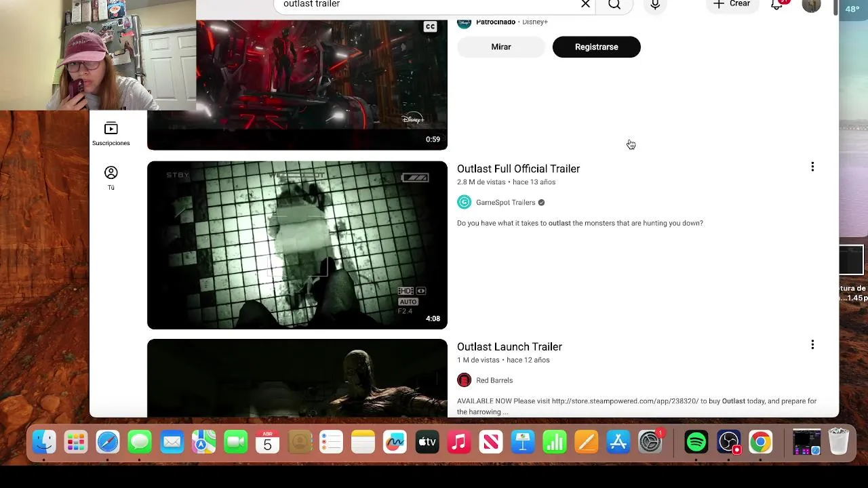Open the Crear menu
868x488 pixels.
coord(732,4)
